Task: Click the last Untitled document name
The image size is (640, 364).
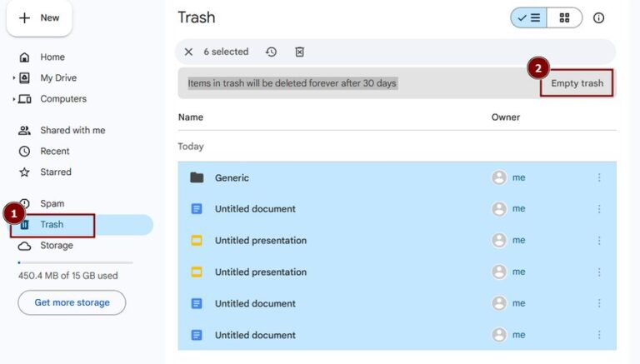Action: click(x=255, y=335)
